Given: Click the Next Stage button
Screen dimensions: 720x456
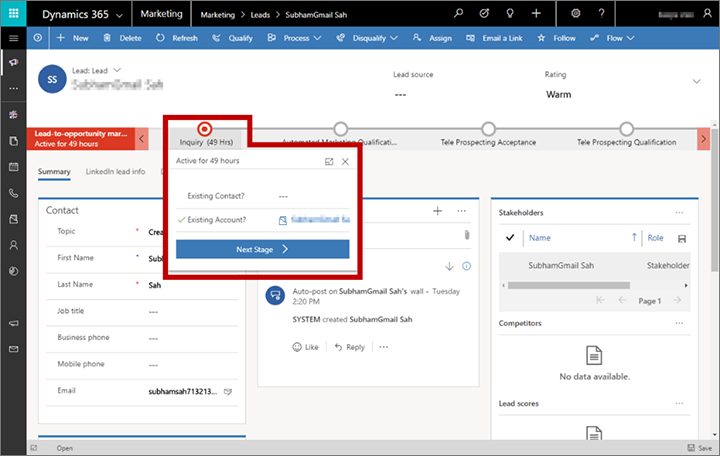Looking at the screenshot, I should tap(262, 249).
